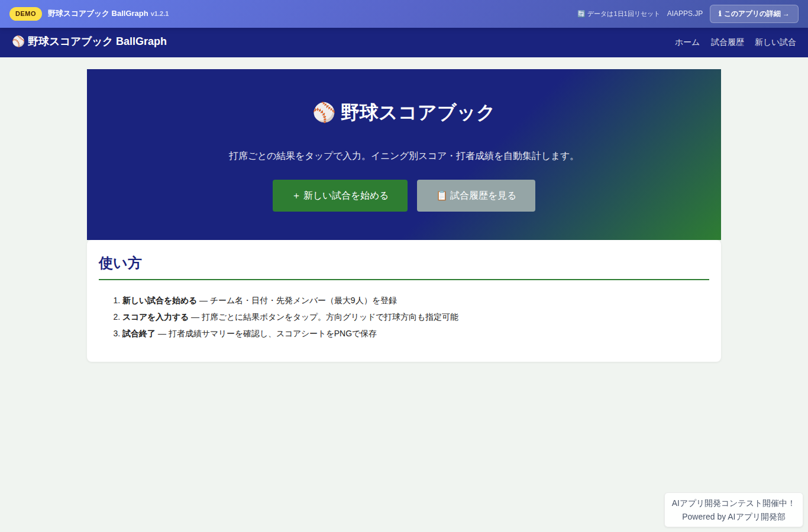Click step 1 text 新しい試合を始める
Image resolution: width=808 pixels, height=532 pixels.
click(x=160, y=300)
